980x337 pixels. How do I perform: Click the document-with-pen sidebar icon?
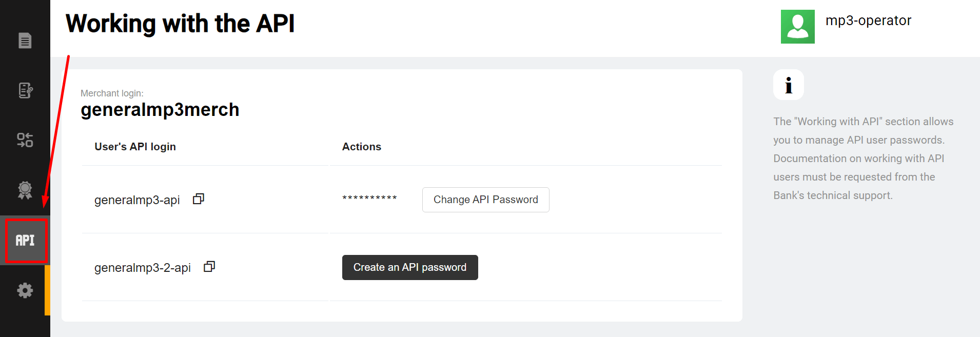tap(25, 90)
